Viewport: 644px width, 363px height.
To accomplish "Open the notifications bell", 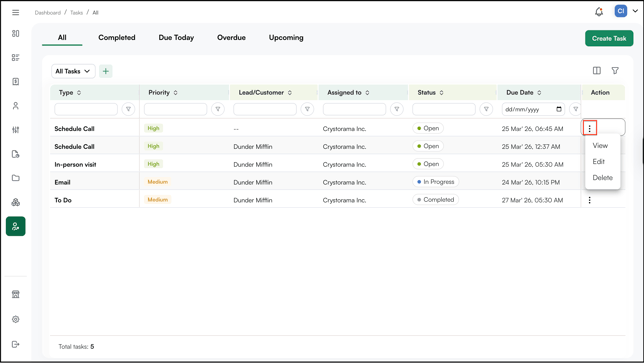I will pos(599,12).
